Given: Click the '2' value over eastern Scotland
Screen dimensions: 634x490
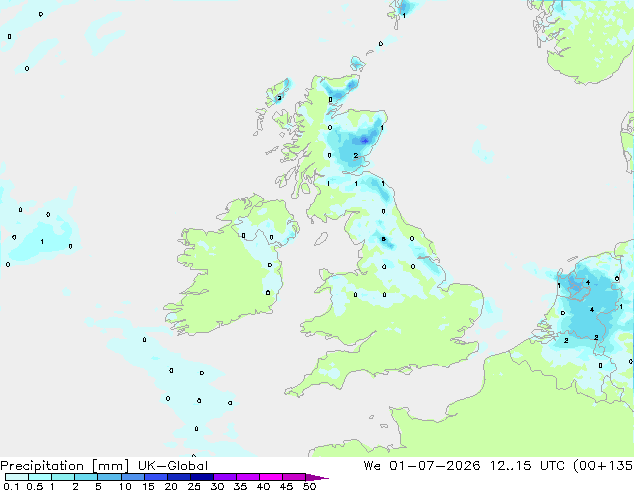Looking at the screenshot, I should 356,156.
